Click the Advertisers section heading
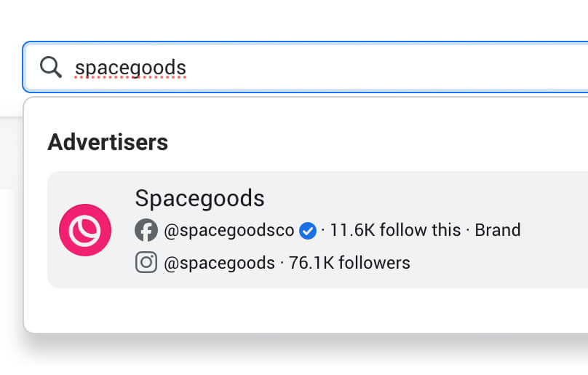 [108, 142]
